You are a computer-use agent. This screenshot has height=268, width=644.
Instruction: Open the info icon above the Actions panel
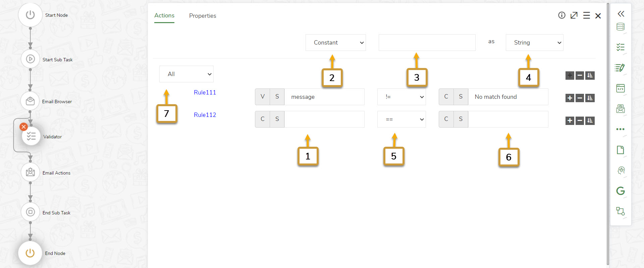tap(562, 15)
